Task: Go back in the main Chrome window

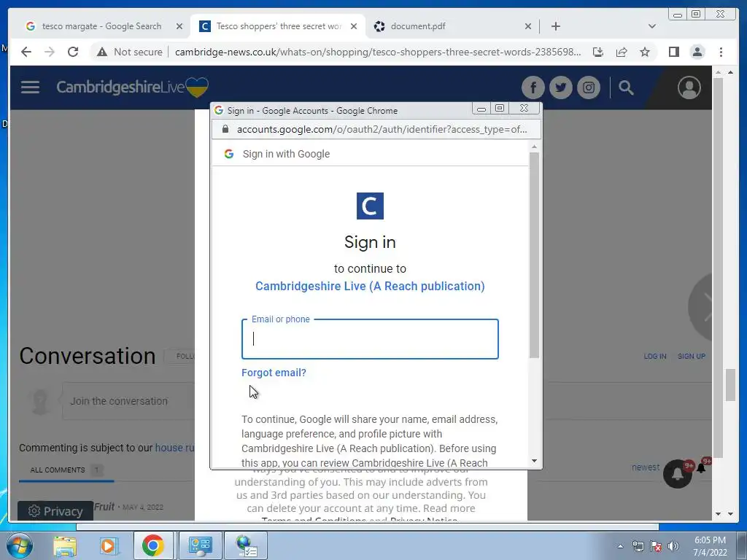Action: pyautogui.click(x=26, y=52)
